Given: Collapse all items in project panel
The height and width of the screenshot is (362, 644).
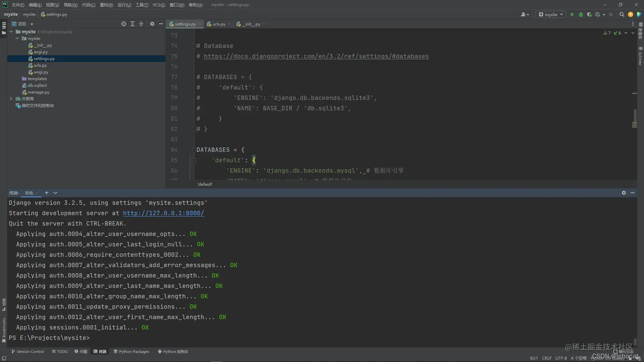Looking at the screenshot, I should pyautogui.click(x=141, y=24).
